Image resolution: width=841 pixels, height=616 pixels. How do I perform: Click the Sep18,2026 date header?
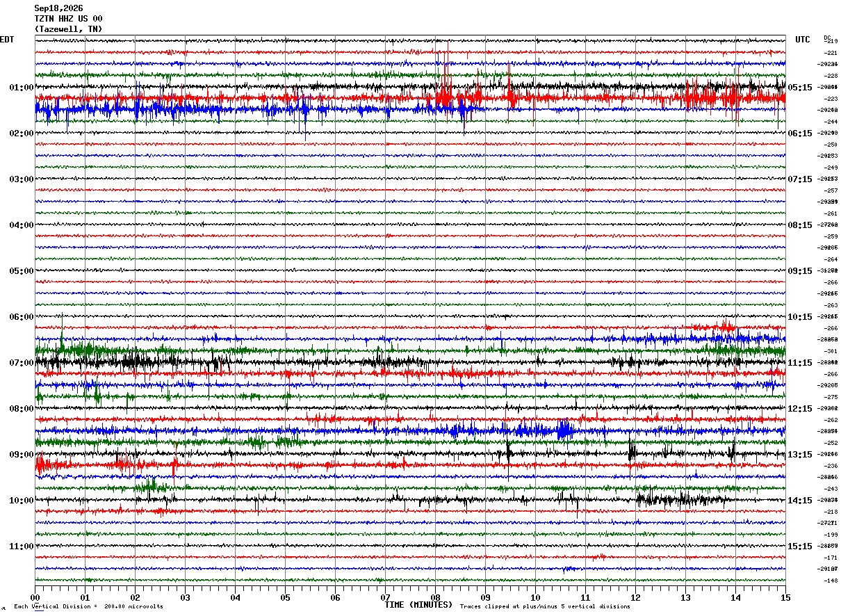[58, 8]
